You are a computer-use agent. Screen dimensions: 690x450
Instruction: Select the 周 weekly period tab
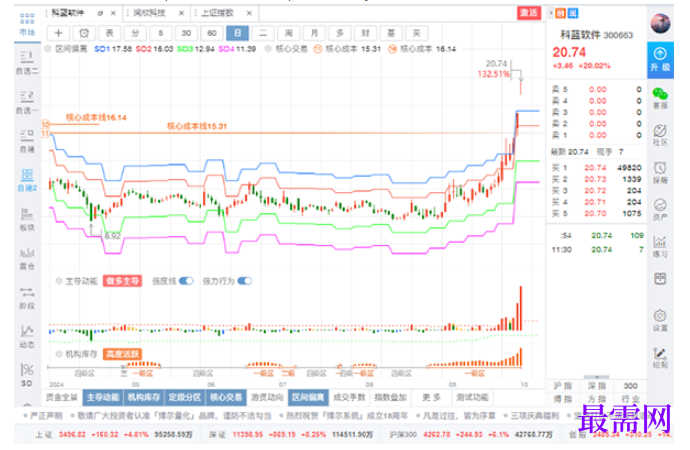click(288, 33)
